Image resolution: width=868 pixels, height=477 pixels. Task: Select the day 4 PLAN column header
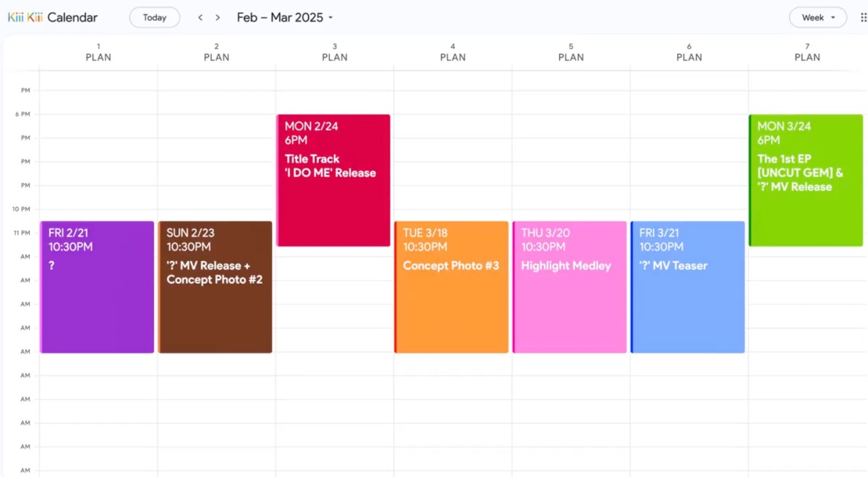point(453,52)
